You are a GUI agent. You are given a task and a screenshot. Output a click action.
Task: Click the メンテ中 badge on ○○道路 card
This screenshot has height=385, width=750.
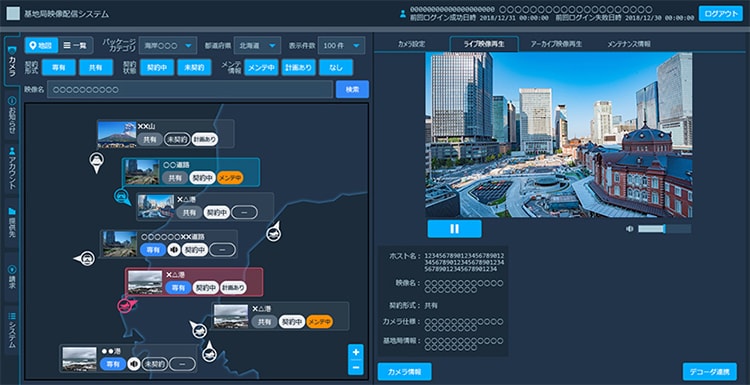(x=230, y=178)
